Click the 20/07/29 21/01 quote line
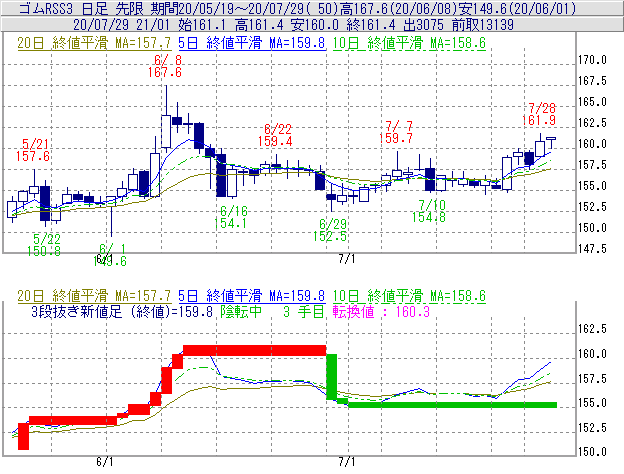 click(293, 25)
